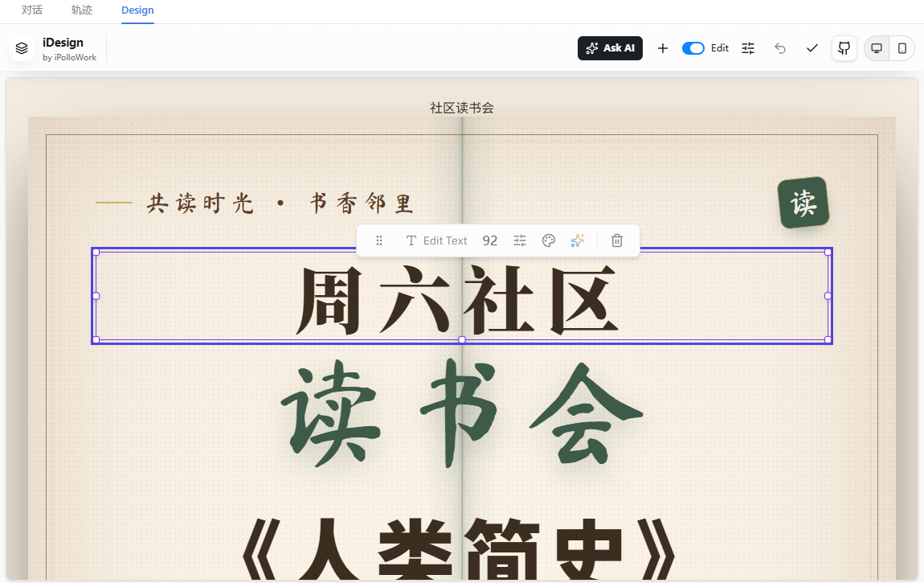Switch to the 轨迹 tab
This screenshot has width=924, height=583.
tap(82, 10)
